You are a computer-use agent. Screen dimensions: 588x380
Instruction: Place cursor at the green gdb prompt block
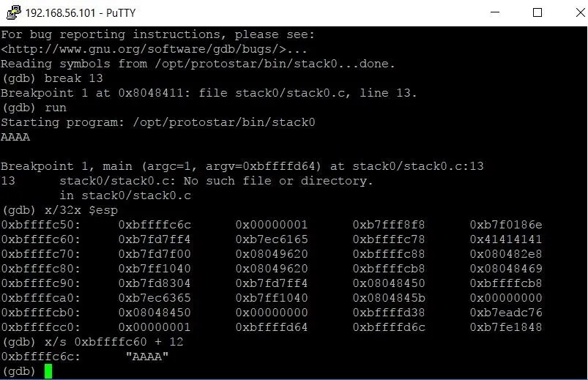(x=48, y=371)
